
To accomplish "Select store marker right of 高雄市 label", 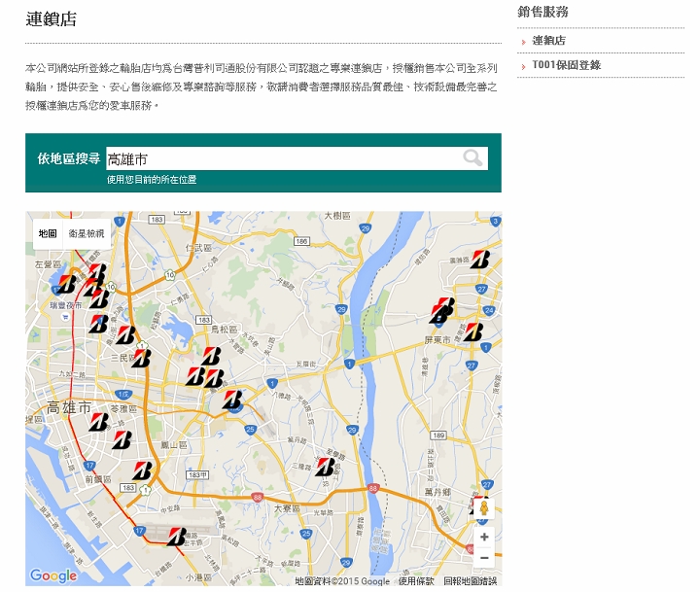I will (x=98, y=422).
